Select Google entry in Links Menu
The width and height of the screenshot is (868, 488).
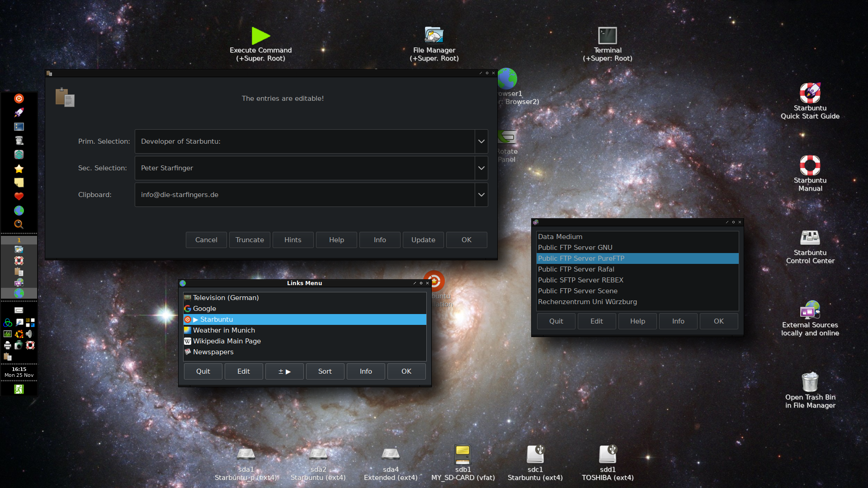[x=305, y=309]
